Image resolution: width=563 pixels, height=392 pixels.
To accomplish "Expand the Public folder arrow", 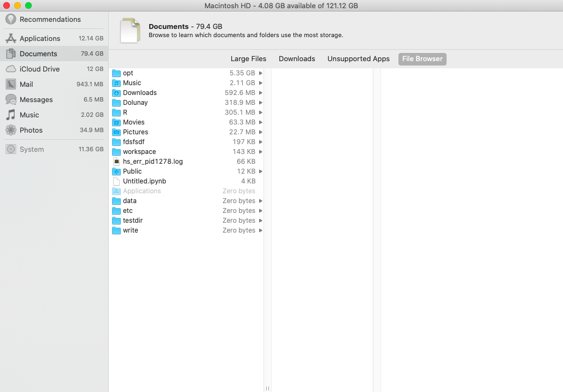I will tap(261, 171).
